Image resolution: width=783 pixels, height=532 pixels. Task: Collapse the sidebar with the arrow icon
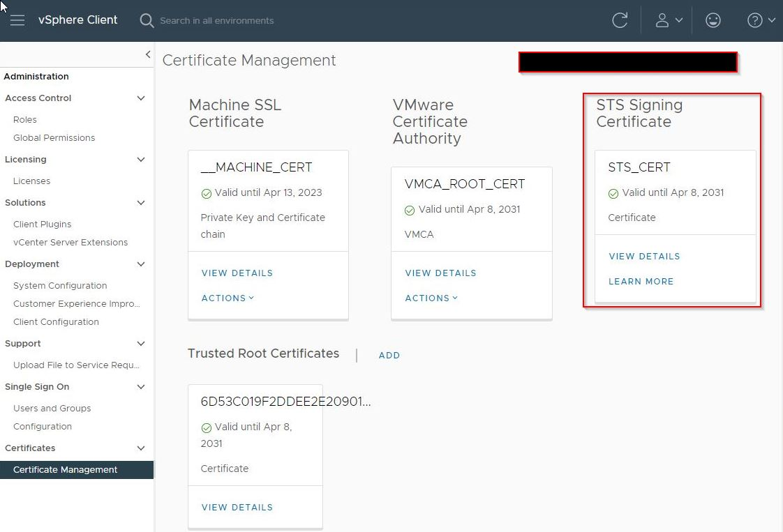tap(148, 54)
